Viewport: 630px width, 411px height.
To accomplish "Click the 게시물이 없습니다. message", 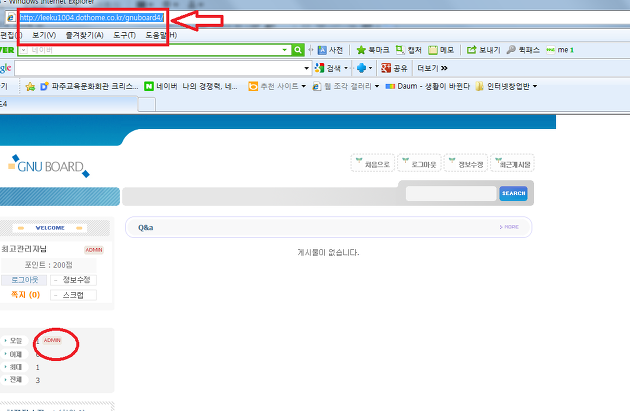I will tap(328, 252).
